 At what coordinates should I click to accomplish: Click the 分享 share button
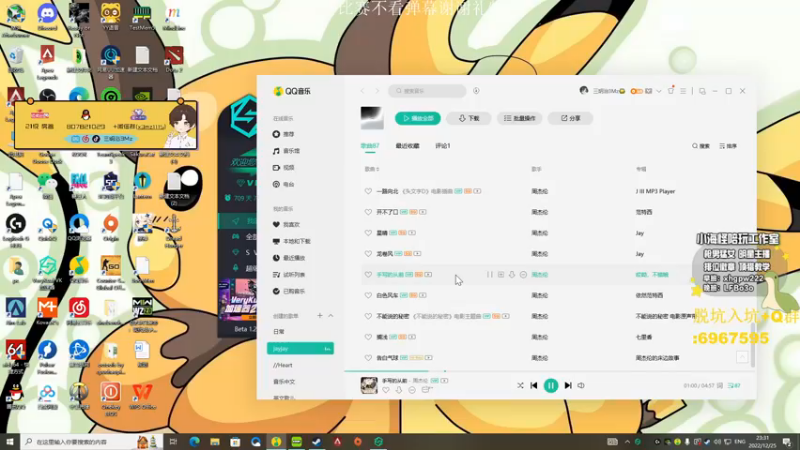point(570,118)
